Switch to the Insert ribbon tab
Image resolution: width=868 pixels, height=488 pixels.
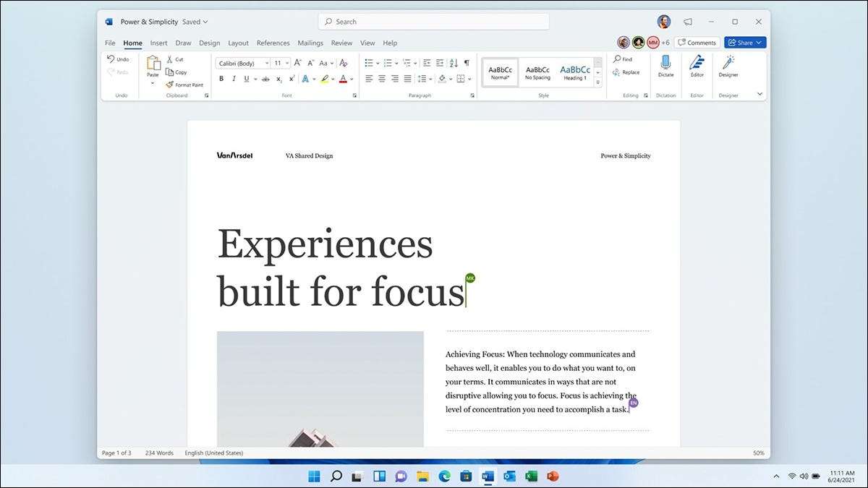click(x=158, y=43)
